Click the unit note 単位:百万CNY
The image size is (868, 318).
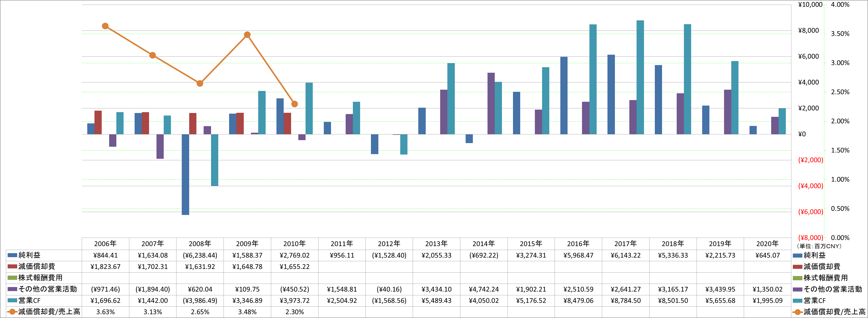tap(819, 246)
